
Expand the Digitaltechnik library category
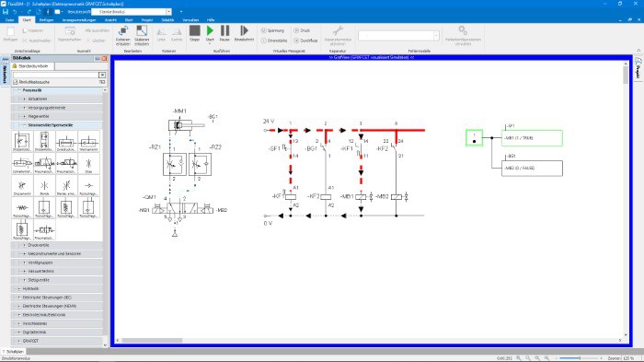(x=19, y=332)
